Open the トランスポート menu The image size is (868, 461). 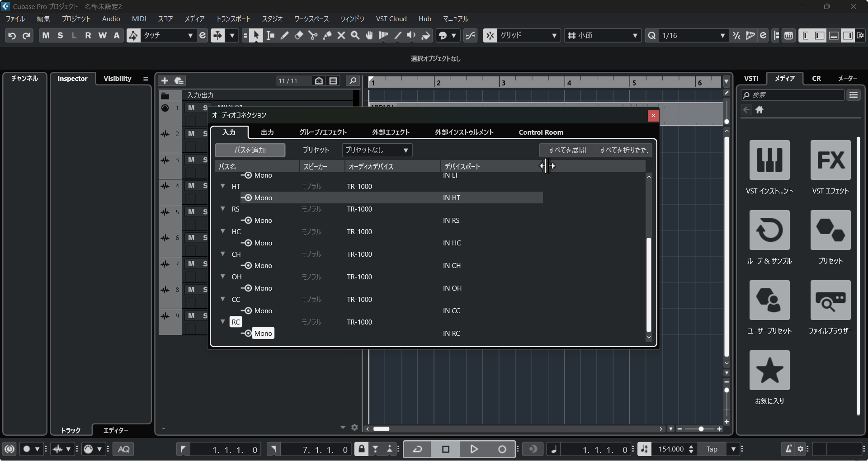click(x=233, y=19)
